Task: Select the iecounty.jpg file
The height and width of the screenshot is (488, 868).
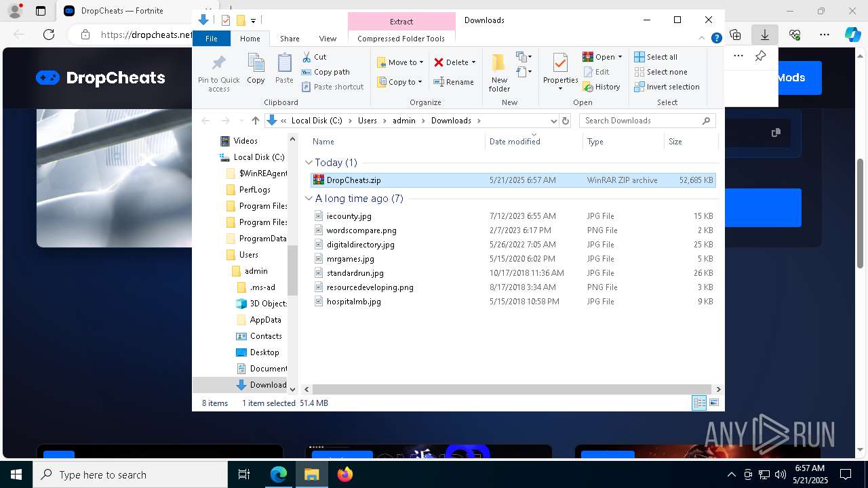Action: 513,216
